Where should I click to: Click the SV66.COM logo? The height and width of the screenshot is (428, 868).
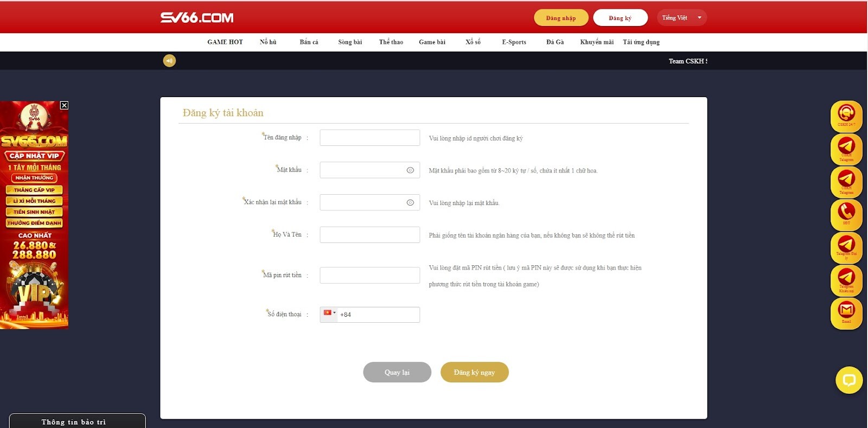pos(197,18)
